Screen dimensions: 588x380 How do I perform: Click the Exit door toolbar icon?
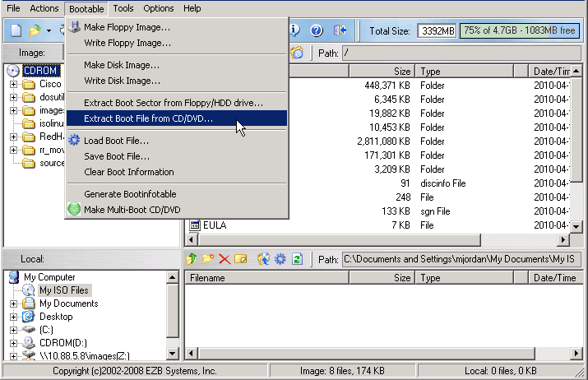pos(340,30)
